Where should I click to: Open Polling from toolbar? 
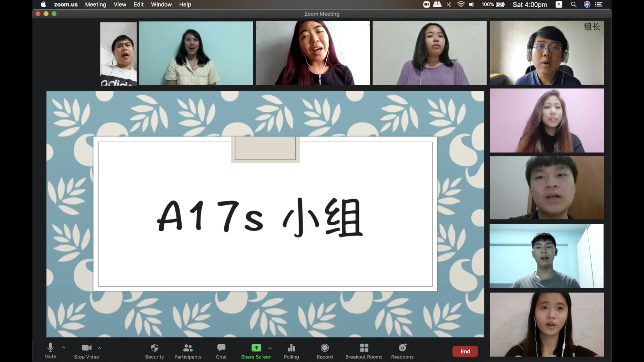coord(291,351)
